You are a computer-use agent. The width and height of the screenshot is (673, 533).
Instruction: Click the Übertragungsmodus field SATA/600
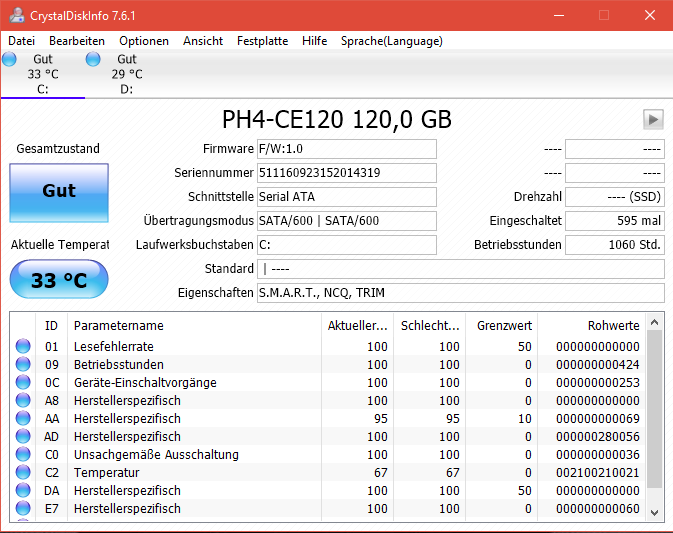pyautogui.click(x=347, y=221)
